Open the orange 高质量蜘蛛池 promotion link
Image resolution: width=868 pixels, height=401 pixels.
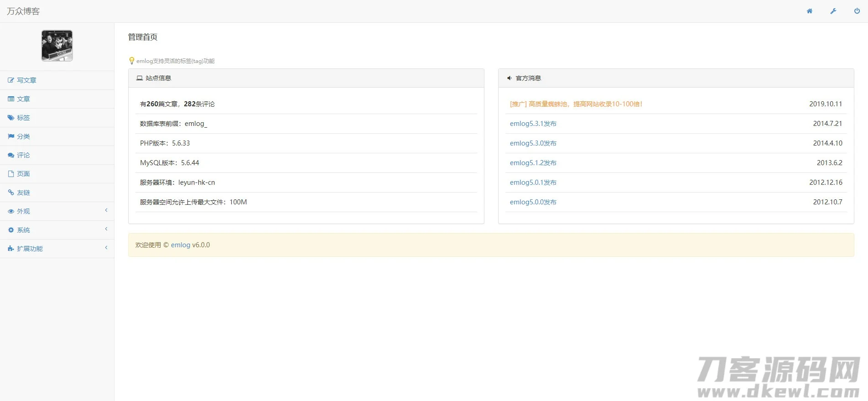(576, 104)
